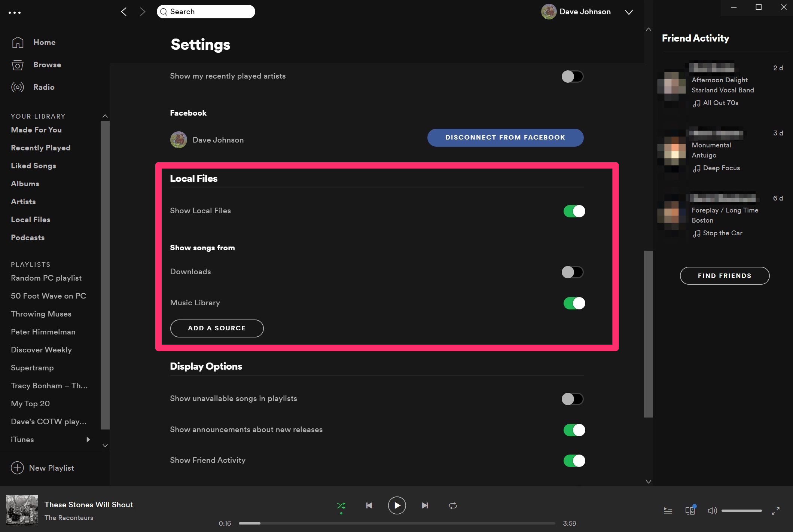Select the Home navigation item
This screenshot has height=532, width=793.
45,42
